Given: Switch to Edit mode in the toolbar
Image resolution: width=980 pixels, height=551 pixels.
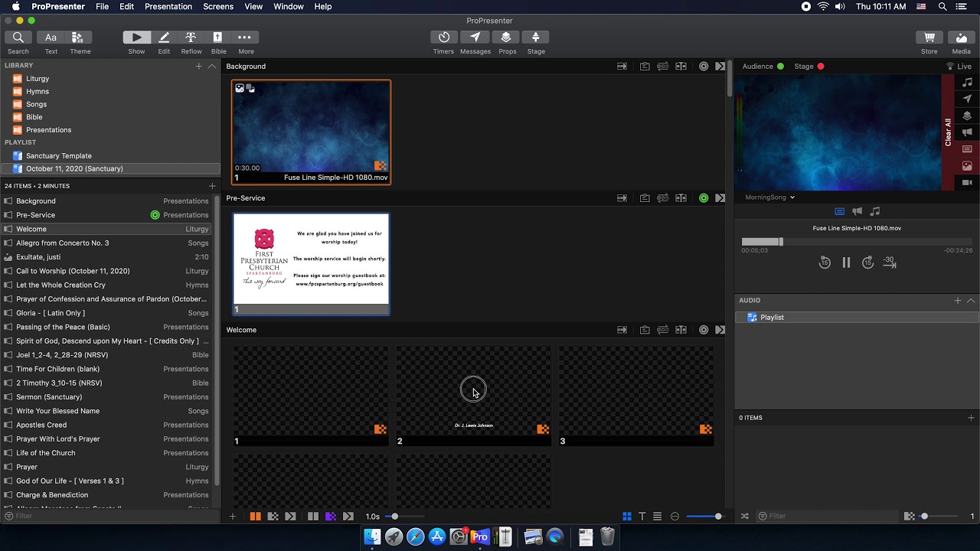Looking at the screenshot, I should click(164, 37).
